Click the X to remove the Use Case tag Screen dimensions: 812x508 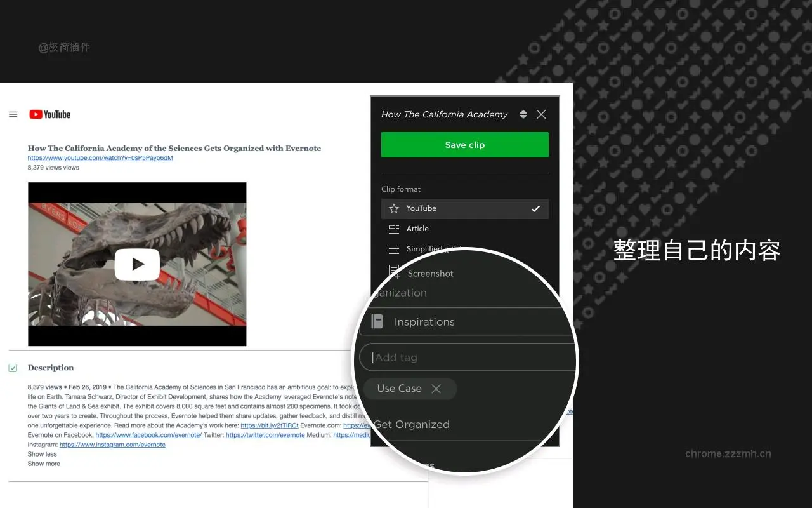pos(436,389)
